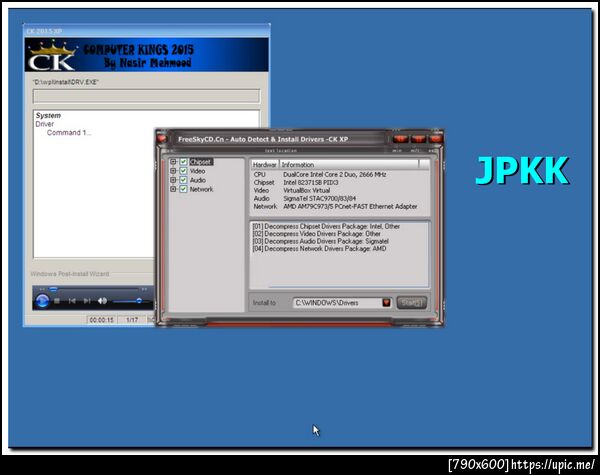Screen dimensions: 600x475
Task: Expand the Audio tree node
Action: point(173,180)
